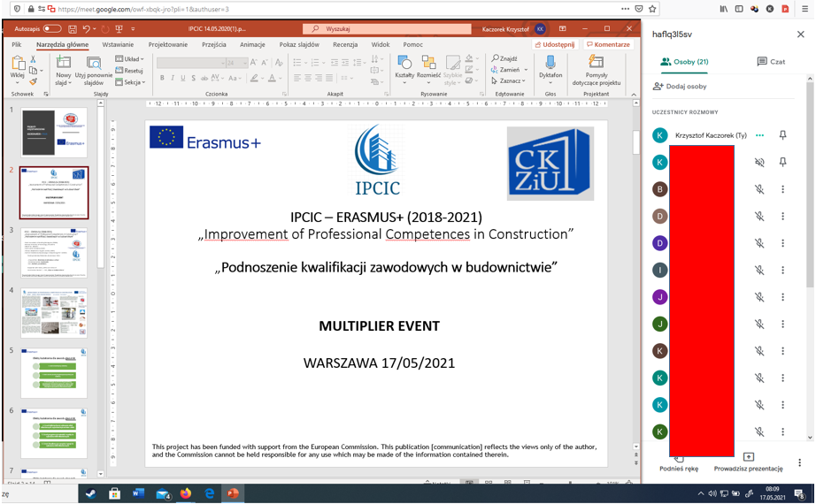Image resolution: width=816 pixels, height=504 pixels.
Task: Open Użyj ponownie slajdów
Action: pos(94,70)
